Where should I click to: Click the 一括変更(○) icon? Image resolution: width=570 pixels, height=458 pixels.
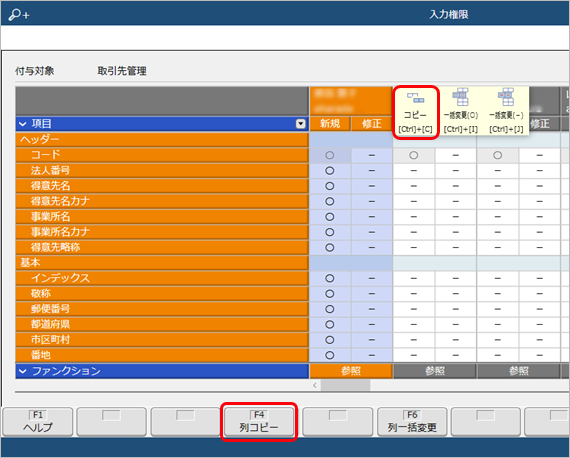click(x=461, y=97)
